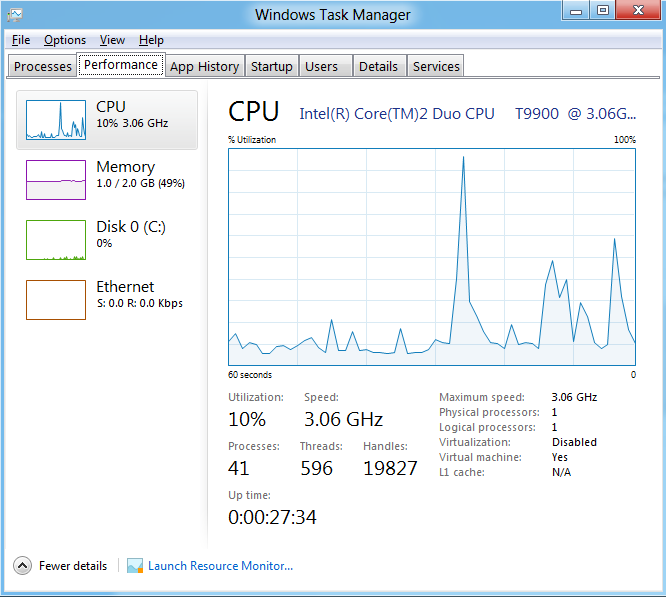The height and width of the screenshot is (597, 666).
Task: Launch Resource Monitor link
Action: click(x=220, y=566)
